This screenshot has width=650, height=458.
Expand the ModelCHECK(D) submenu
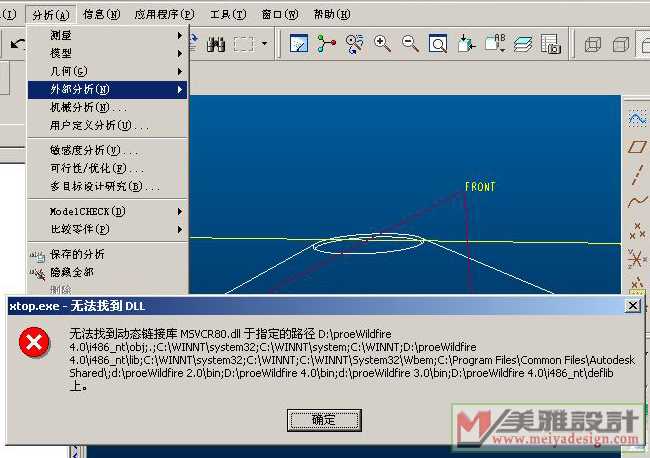point(108,211)
